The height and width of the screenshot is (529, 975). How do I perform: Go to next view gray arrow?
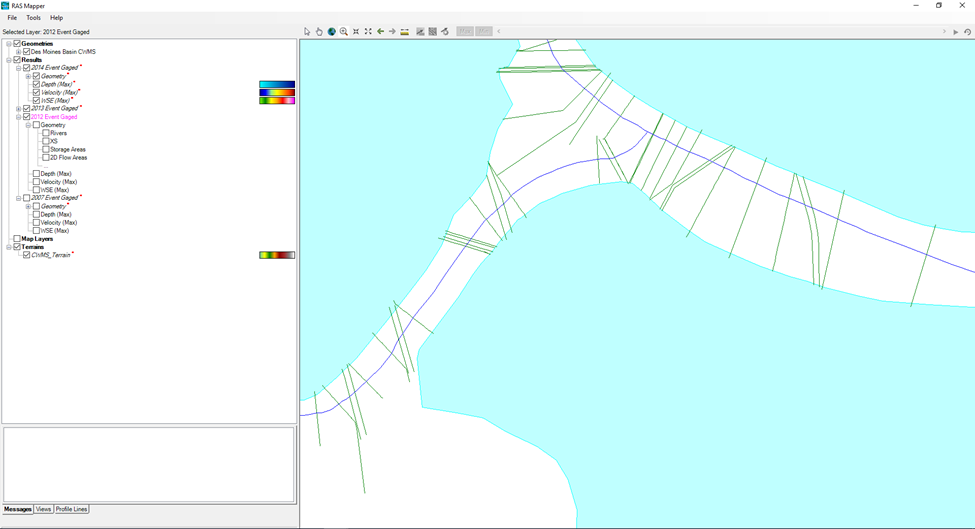[x=392, y=32]
